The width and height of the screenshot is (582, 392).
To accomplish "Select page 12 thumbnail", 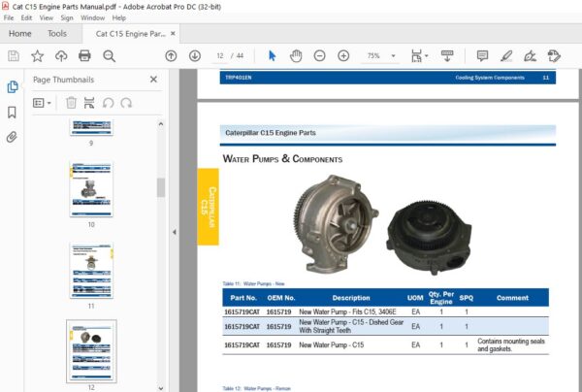I will click(x=91, y=351).
